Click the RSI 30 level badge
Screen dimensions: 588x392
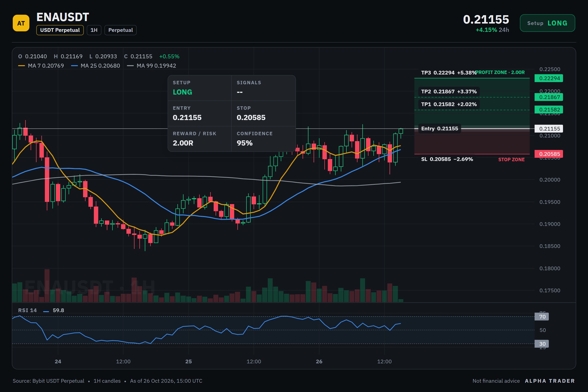point(541,344)
